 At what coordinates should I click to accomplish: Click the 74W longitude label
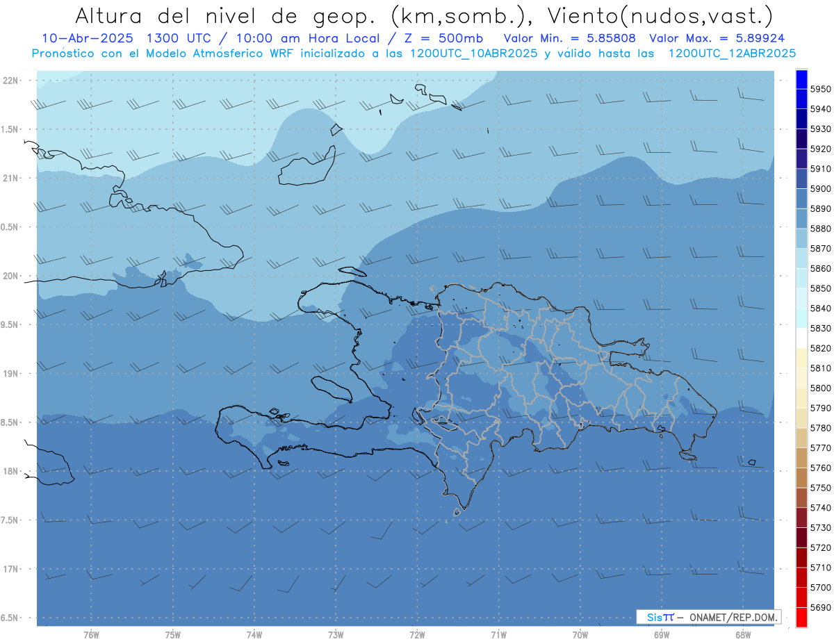[254, 634]
